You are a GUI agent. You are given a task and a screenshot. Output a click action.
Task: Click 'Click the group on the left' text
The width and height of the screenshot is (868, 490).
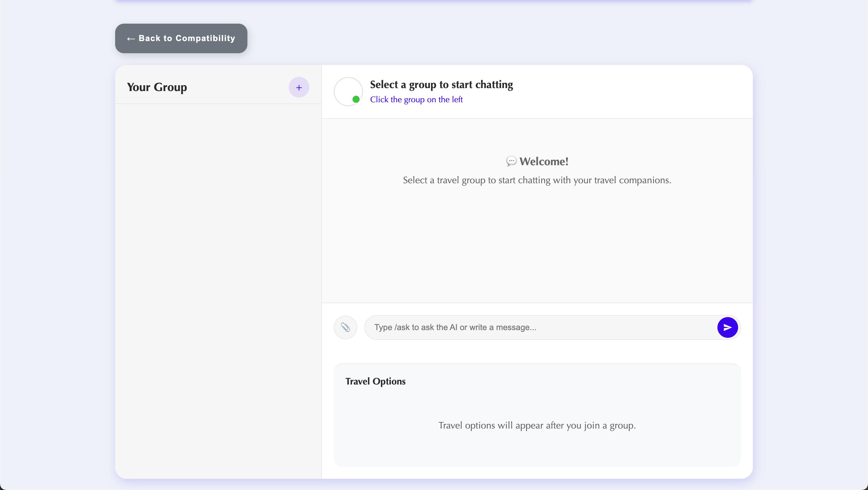tap(416, 100)
